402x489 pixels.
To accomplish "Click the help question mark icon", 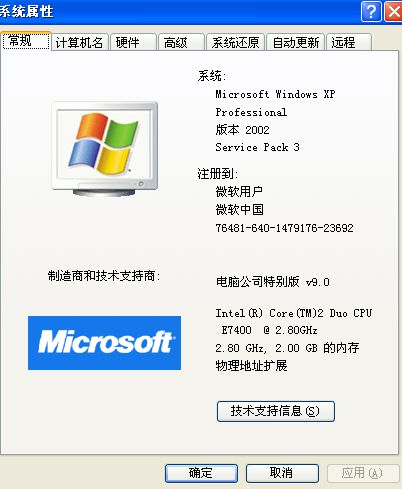I will [371, 12].
